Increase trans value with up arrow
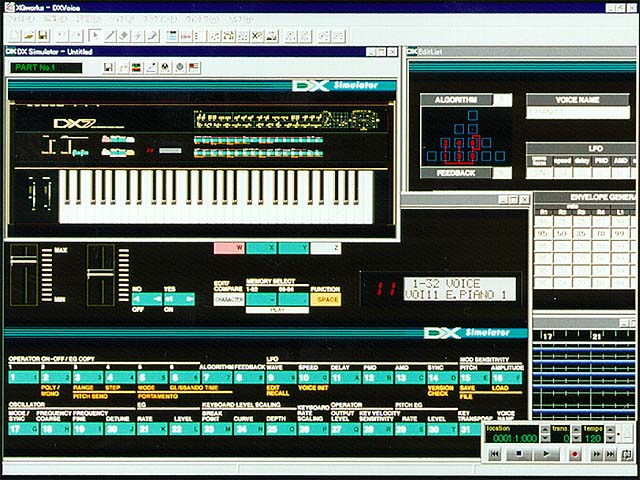 (576, 429)
